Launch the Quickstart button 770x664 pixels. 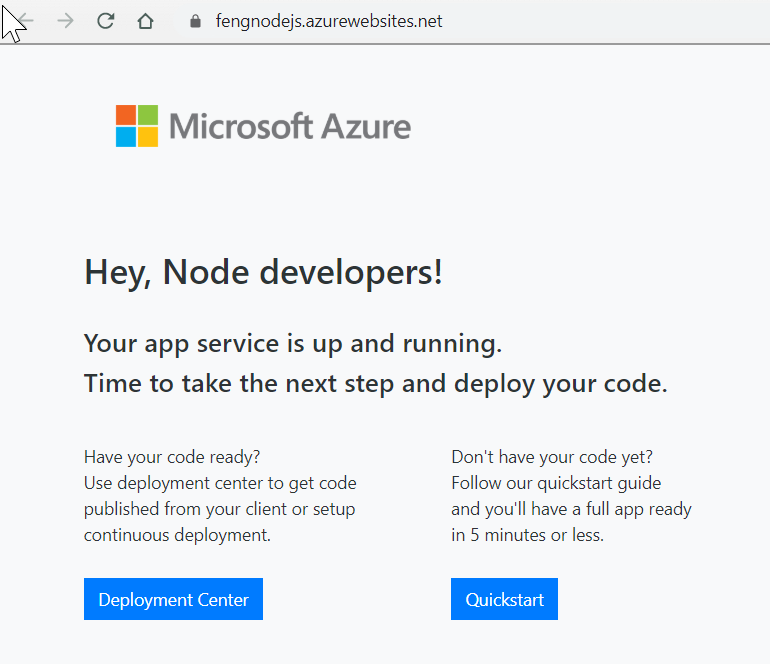click(x=504, y=599)
